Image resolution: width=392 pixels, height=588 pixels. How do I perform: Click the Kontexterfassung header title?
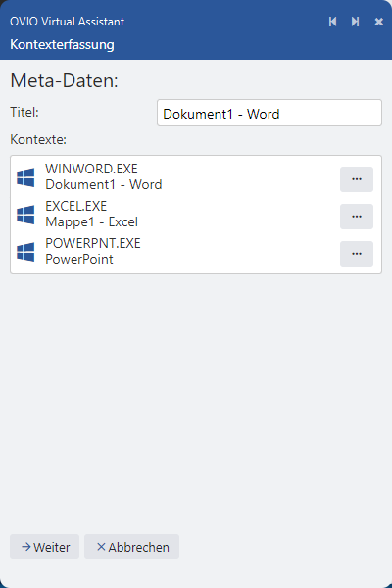pyautogui.click(x=62, y=45)
